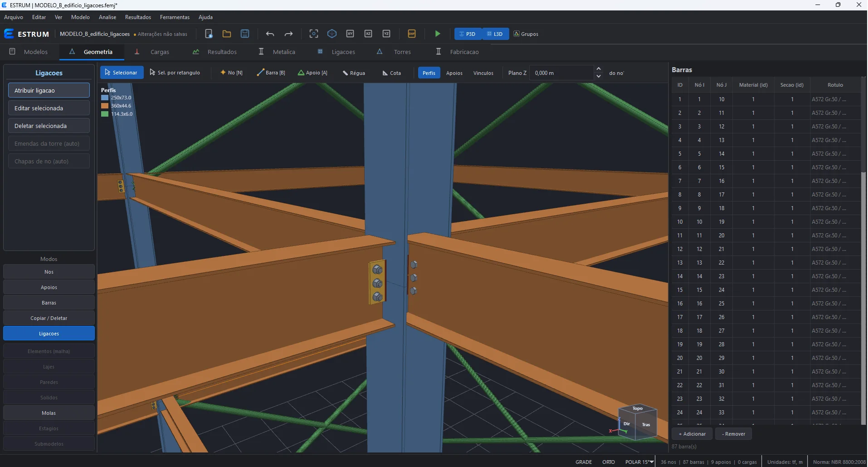Switch to isometric 3D cube view
The image size is (868, 467).
tap(332, 34)
